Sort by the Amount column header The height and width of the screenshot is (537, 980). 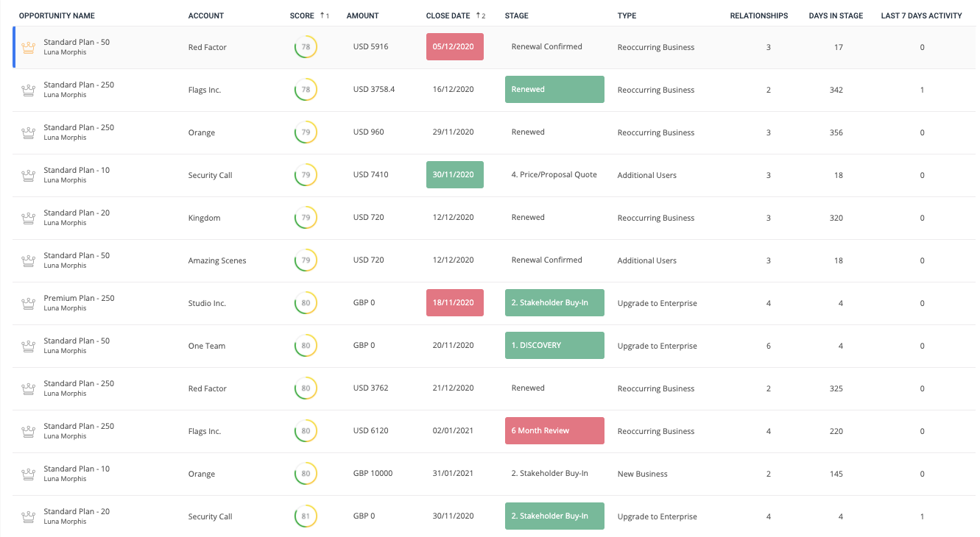click(362, 15)
